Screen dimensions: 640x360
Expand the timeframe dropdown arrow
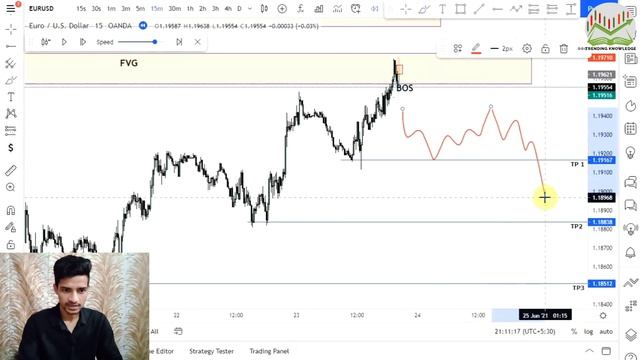coord(250,9)
